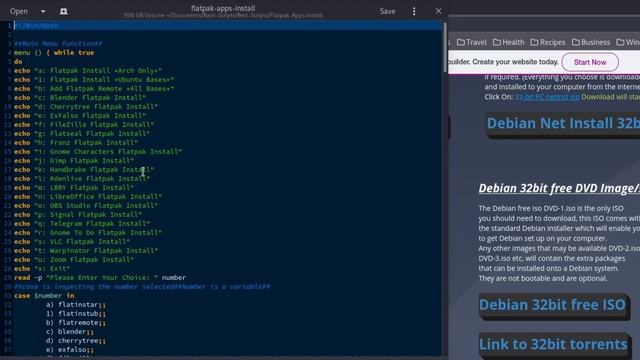Click the new document icon in header
Viewport: 640px width, 360px height.
click(x=64, y=11)
